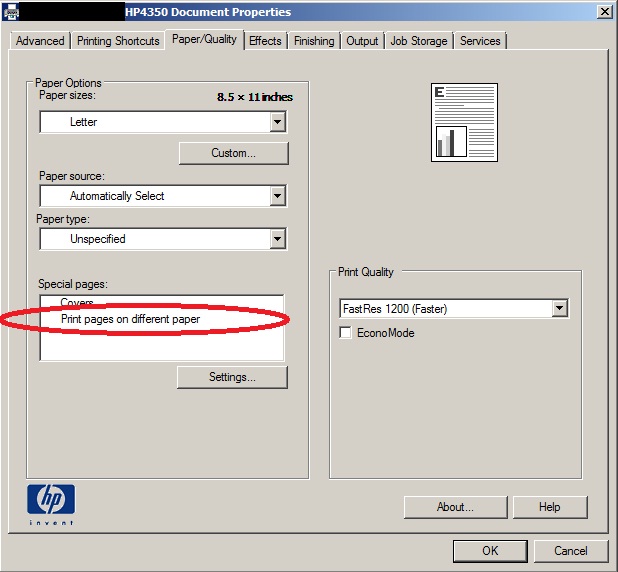Viewport: 618px width, 572px height.
Task: Click the Cancel button
Action: pos(570,551)
